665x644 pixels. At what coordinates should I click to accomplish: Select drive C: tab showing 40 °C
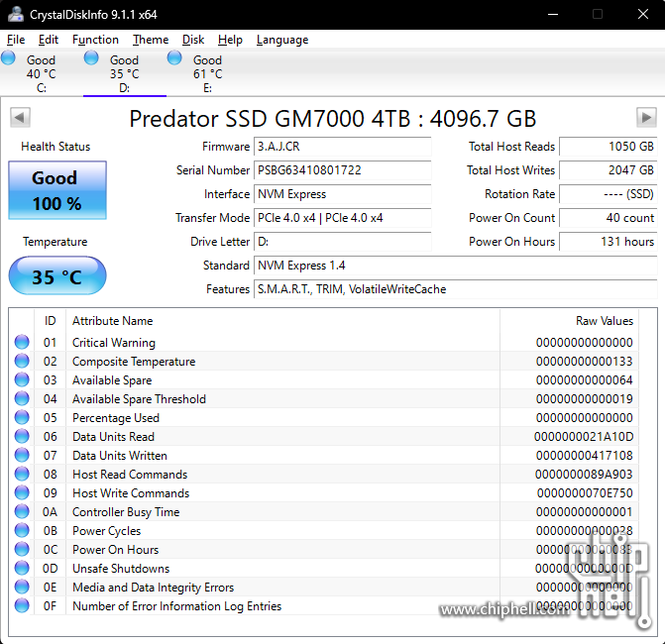tap(42, 73)
